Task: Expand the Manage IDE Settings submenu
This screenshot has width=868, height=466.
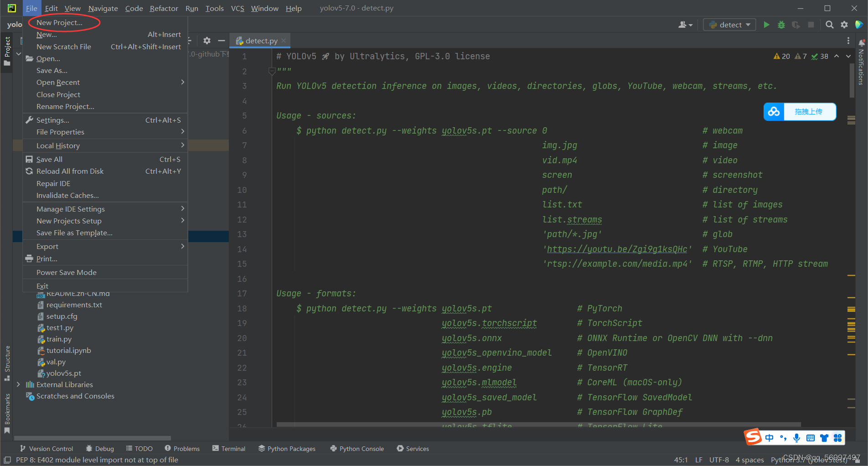Action: (105, 209)
